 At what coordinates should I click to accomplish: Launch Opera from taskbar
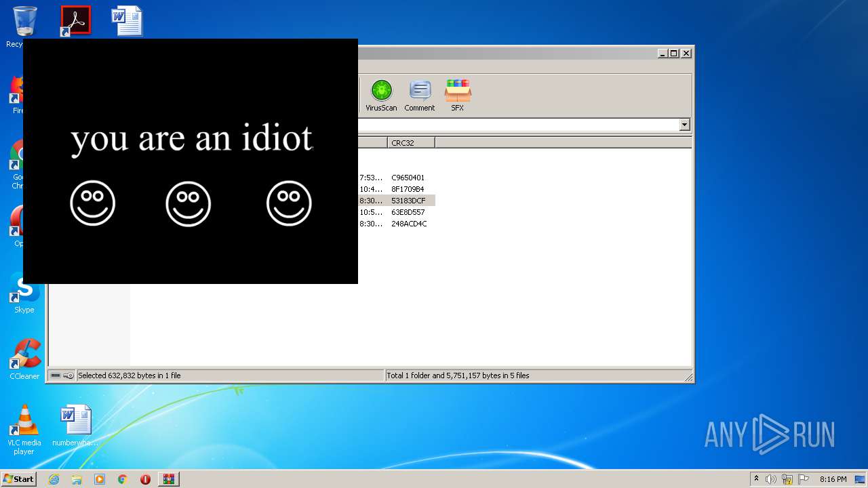tap(145, 479)
